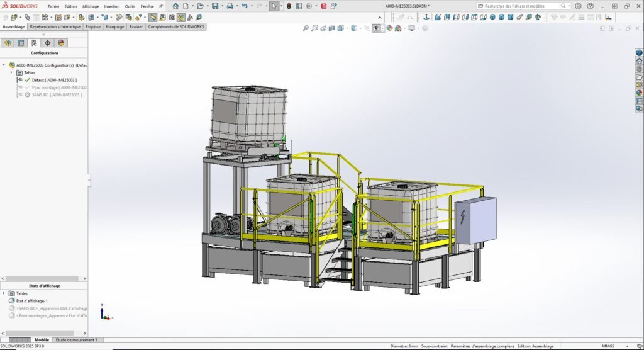This screenshot has width=644, height=350.
Task: Open the Affichage menu
Action: [91, 6]
